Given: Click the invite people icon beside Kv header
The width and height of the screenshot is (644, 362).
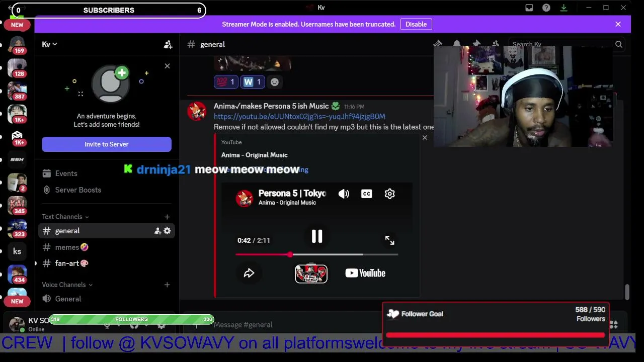Looking at the screenshot, I should (168, 44).
